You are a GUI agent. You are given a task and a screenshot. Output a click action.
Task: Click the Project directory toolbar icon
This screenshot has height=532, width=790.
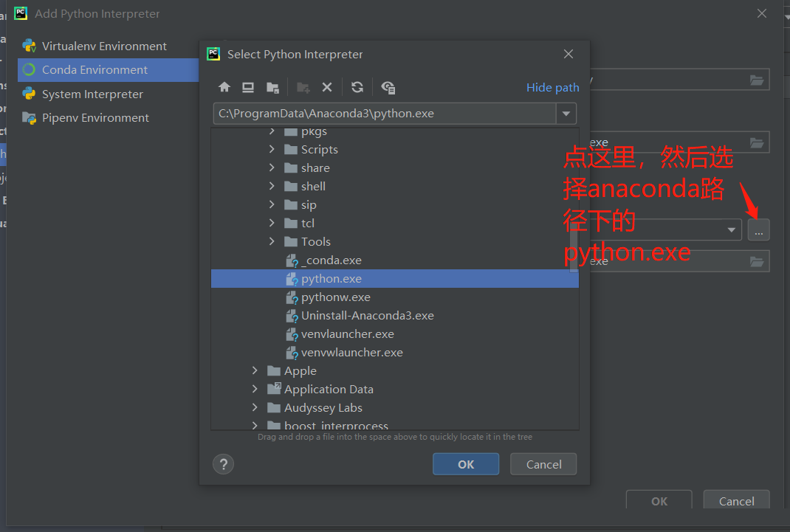pos(272,87)
